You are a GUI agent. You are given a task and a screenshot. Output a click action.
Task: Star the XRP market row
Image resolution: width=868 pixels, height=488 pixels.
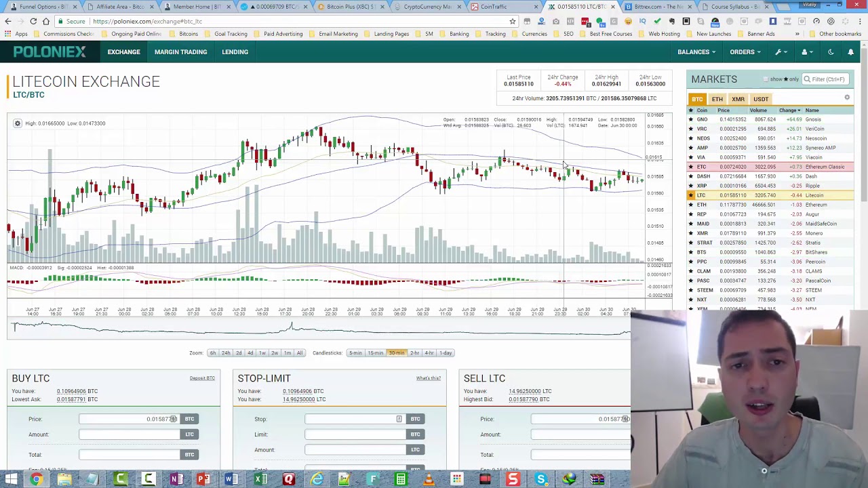(691, 186)
